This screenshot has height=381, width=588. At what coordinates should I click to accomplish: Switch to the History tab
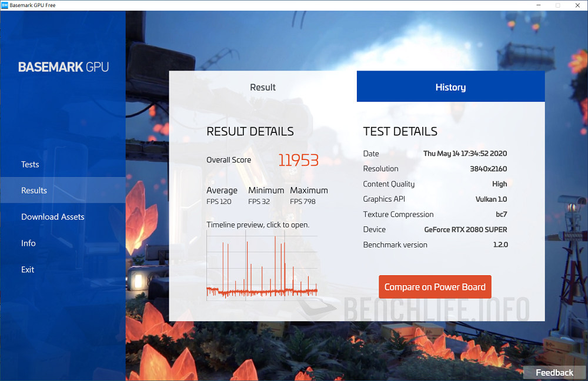click(450, 86)
